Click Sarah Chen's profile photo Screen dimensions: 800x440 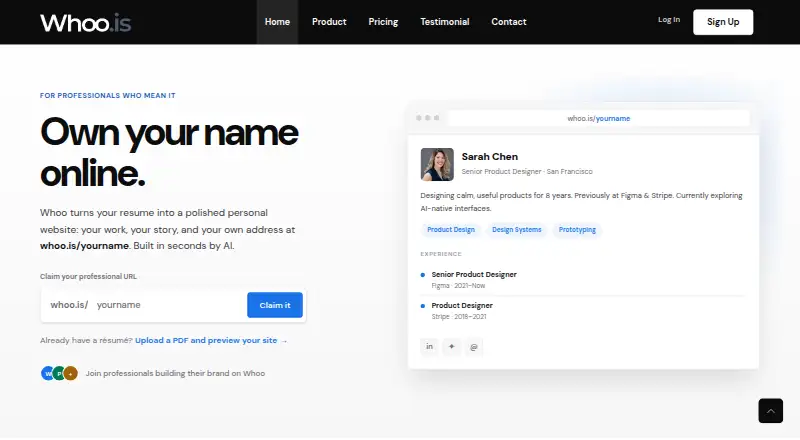(x=437, y=164)
